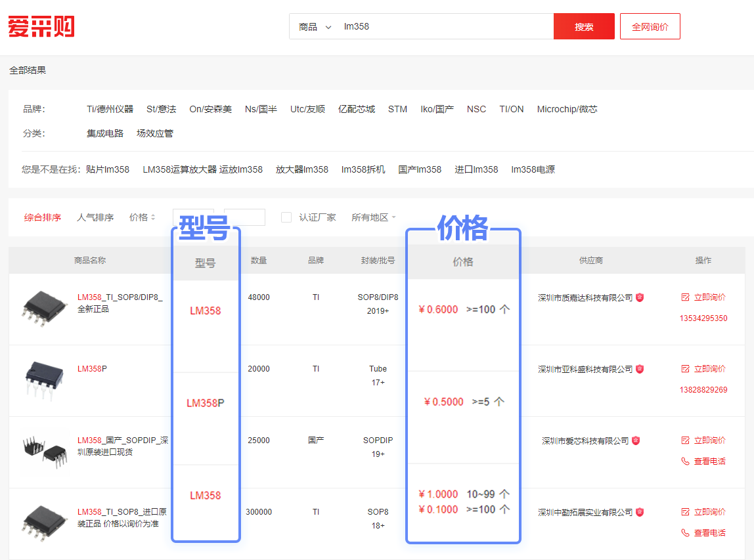This screenshot has height=560, width=754.
Task: Click 立即询价 for 深圳市爱芯科技有限公司
Action: point(703,441)
